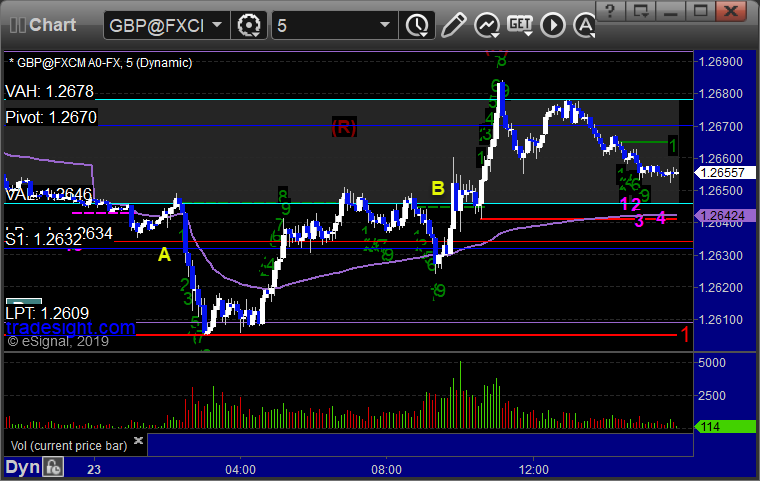Toggle the Dyn dynamic time mode
Image resolution: width=760 pixels, height=481 pixels.
[22, 467]
